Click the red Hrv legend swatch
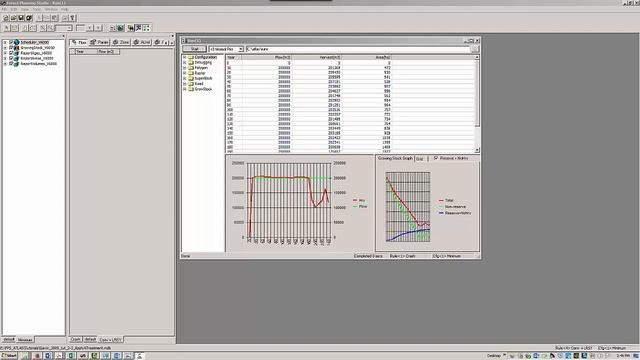The image size is (640, 360). point(355,200)
